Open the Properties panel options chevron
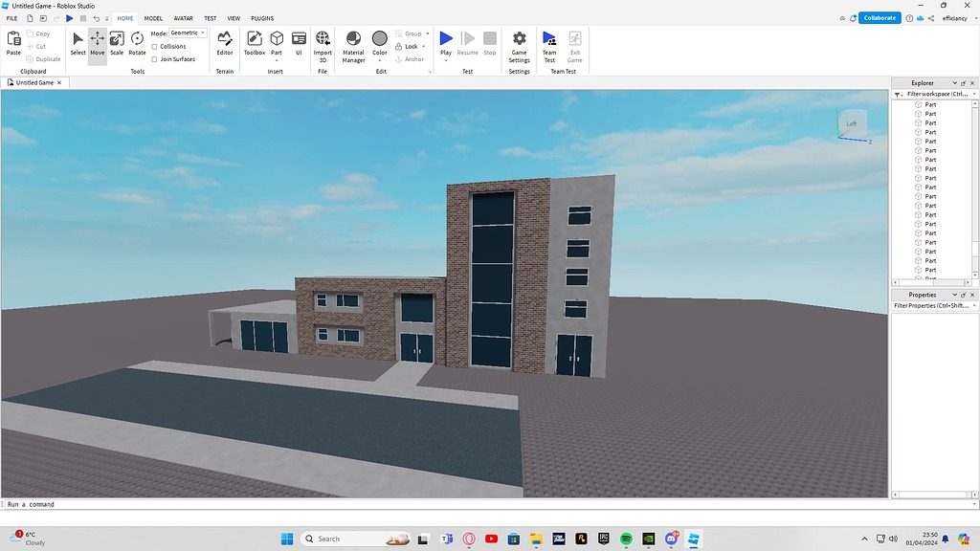 coord(954,295)
